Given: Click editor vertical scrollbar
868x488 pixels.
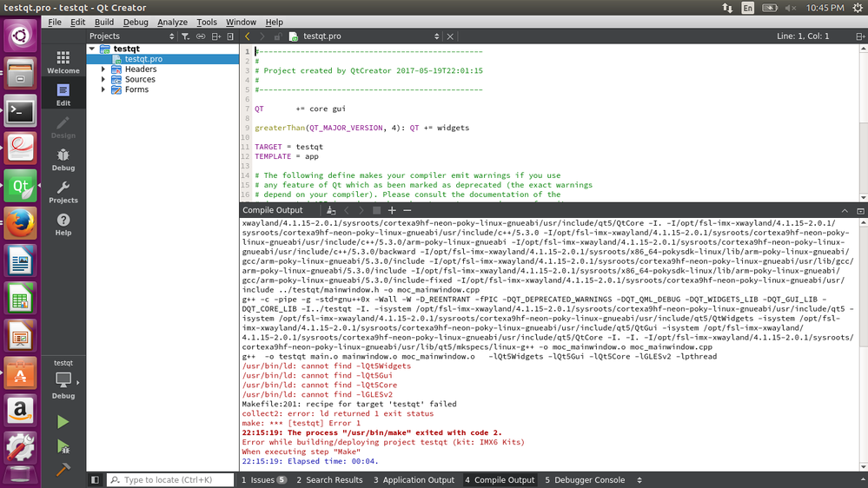Looking at the screenshot, I should [x=863, y=122].
